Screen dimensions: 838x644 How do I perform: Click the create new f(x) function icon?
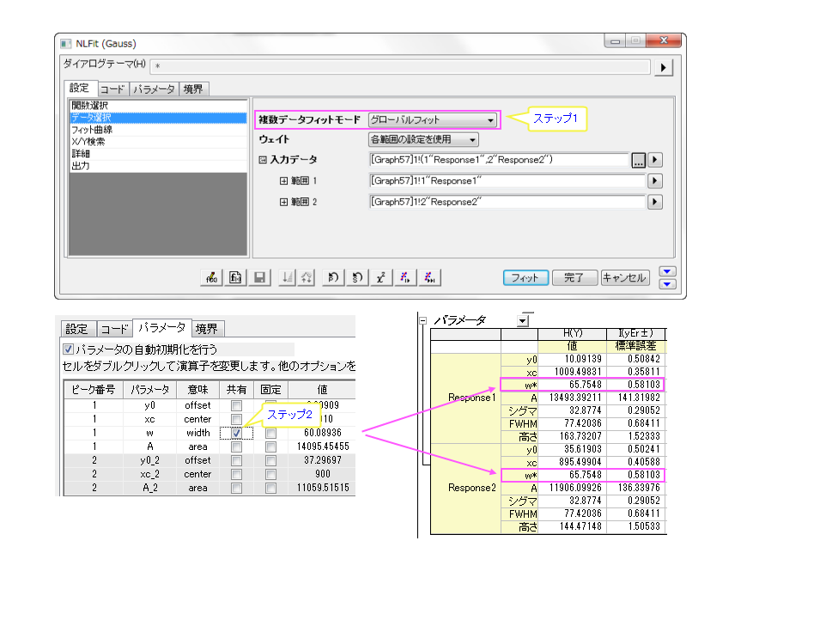point(235,277)
